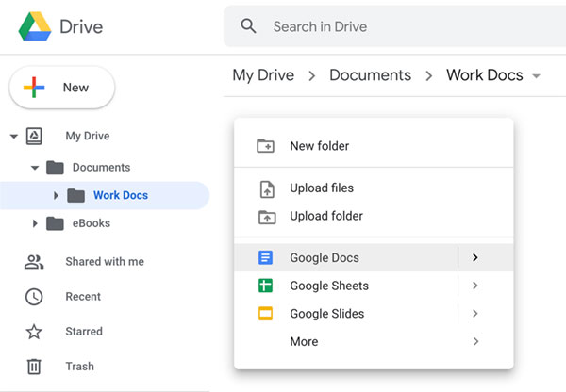This screenshot has width=566, height=392.
Task: Open the Trash section
Action: (x=80, y=367)
